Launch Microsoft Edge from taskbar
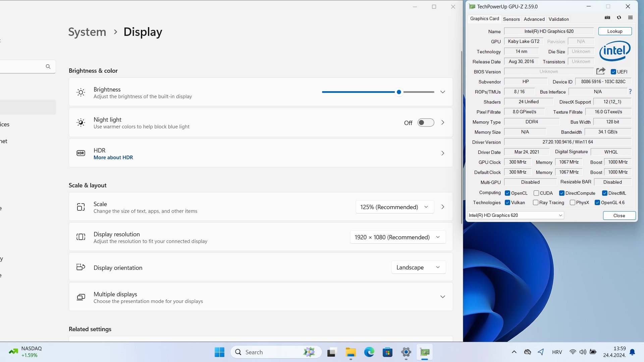644x362 pixels. (x=369, y=352)
